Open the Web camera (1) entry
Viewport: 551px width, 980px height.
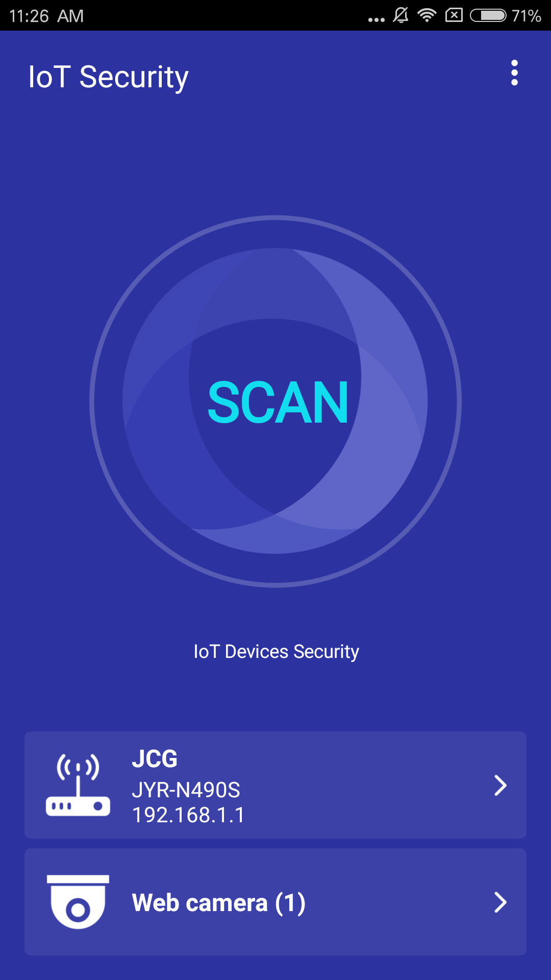(275, 902)
